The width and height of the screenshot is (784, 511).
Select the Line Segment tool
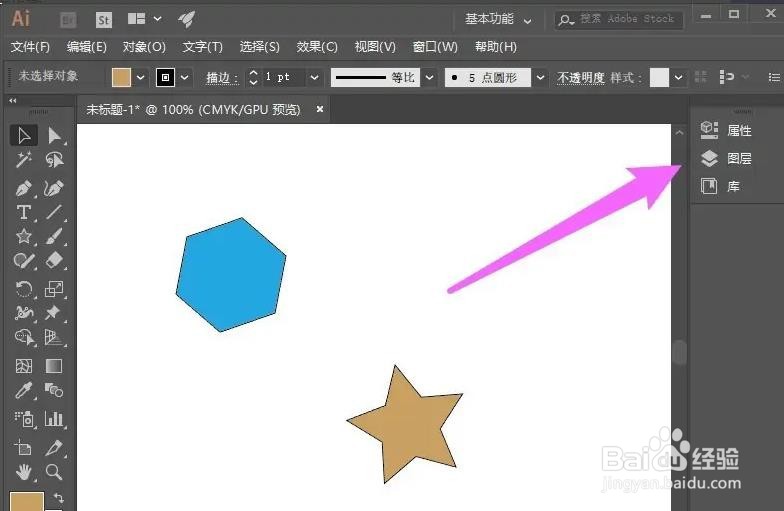[54, 212]
